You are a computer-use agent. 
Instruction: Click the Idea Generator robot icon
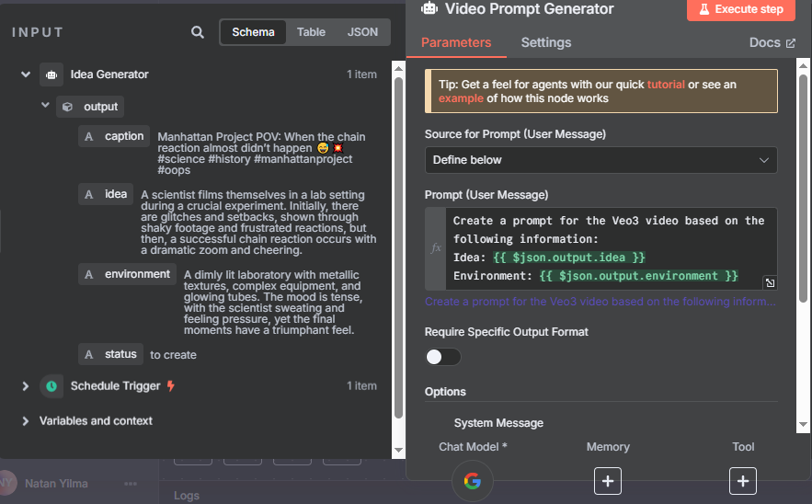click(x=51, y=74)
